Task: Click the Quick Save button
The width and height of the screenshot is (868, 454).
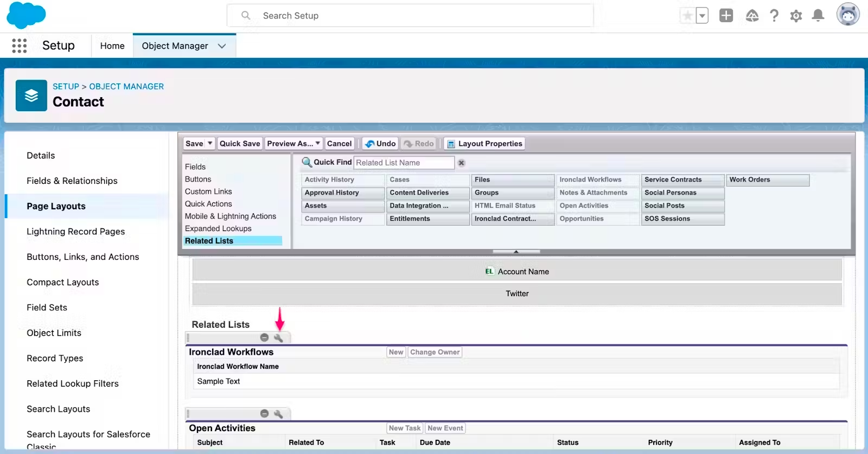Action: (x=240, y=144)
